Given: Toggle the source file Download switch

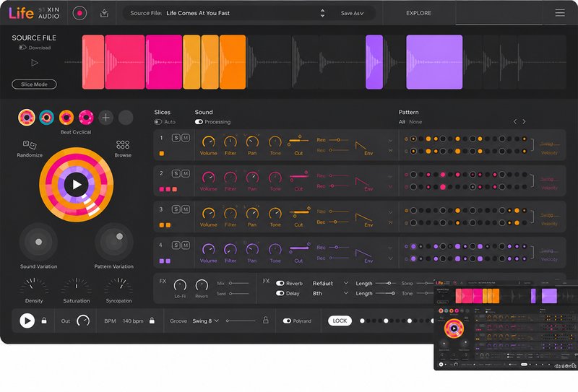Looking at the screenshot, I should coord(22,48).
